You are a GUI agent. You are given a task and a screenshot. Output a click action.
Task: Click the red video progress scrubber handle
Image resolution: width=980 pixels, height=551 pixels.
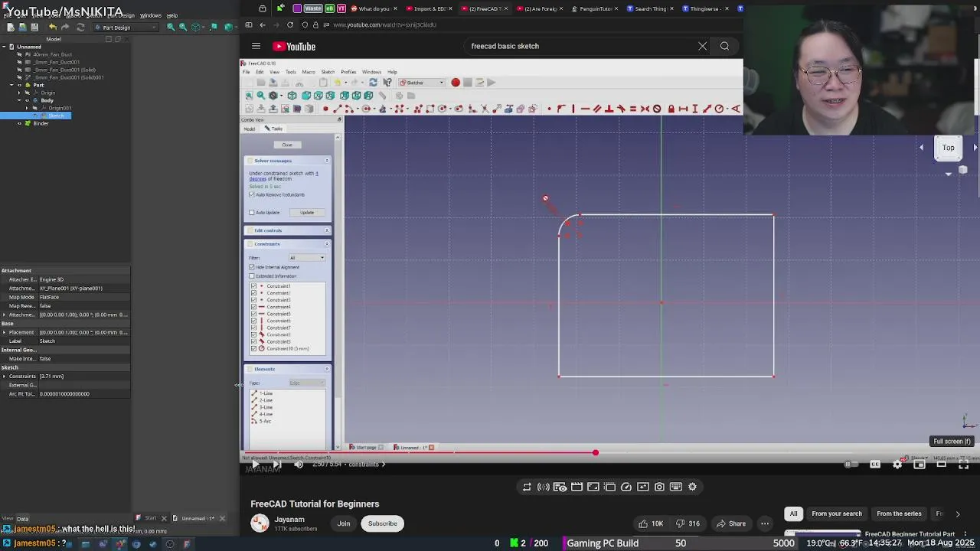pos(596,453)
